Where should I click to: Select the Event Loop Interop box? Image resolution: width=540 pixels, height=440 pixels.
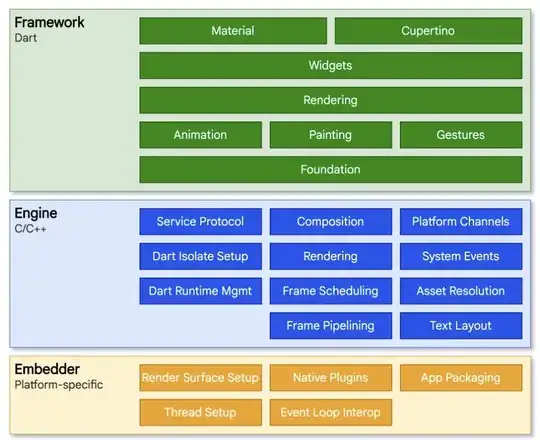(x=331, y=412)
